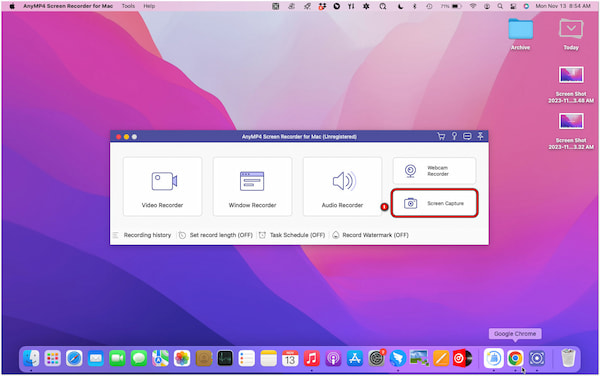Open the Audio Recorder mode
600x376 pixels.
(342, 187)
